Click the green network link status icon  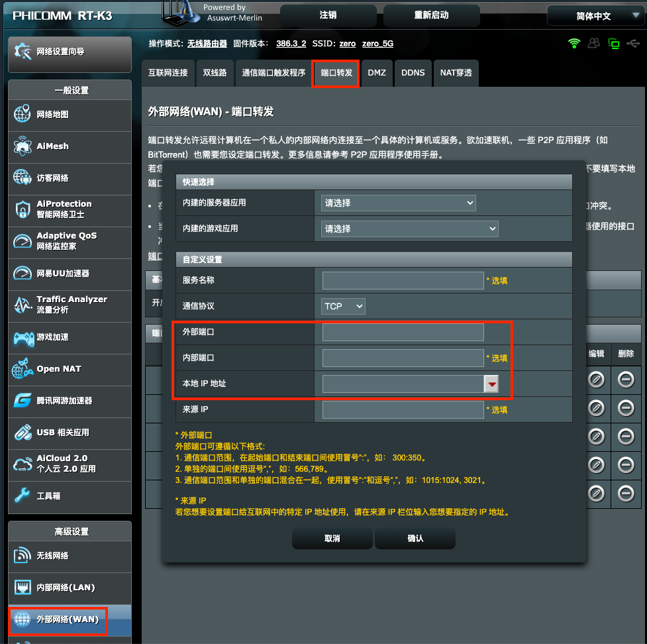pos(614,43)
